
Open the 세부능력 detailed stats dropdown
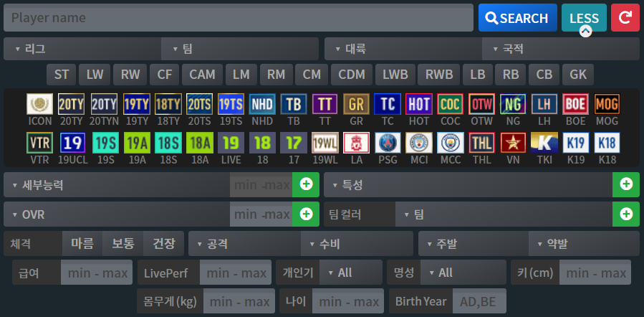coord(117,184)
